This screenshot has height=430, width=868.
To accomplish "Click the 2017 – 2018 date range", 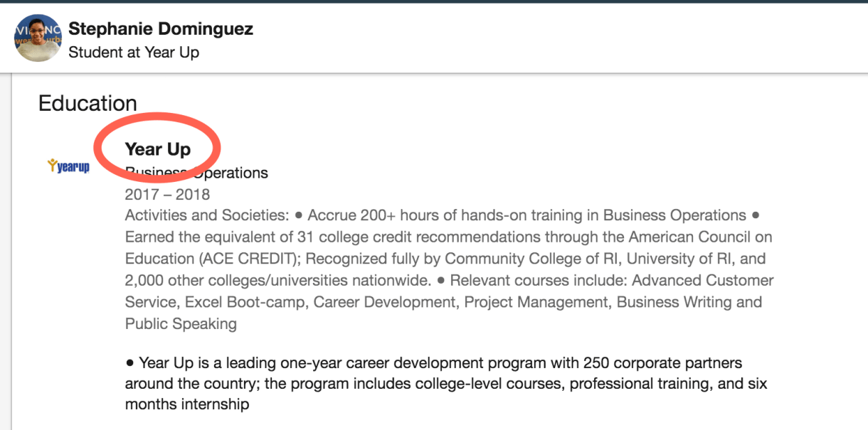I will (x=167, y=194).
